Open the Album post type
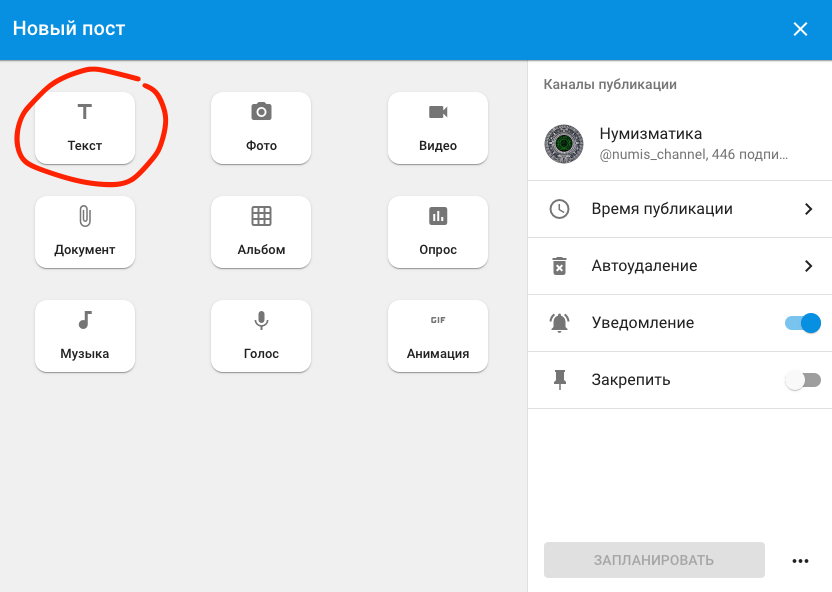This screenshot has height=592, width=832. (261, 232)
